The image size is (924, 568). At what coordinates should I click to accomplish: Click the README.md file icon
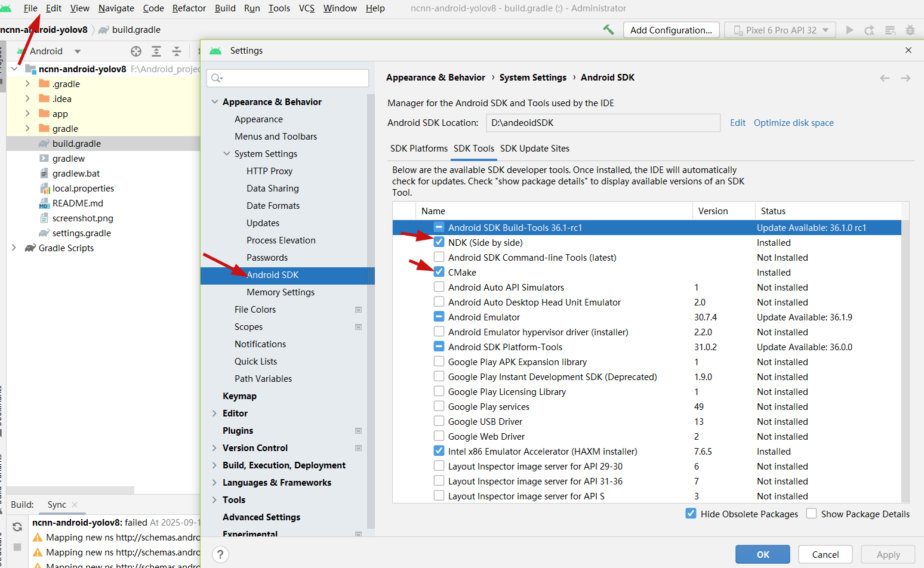[x=44, y=203]
